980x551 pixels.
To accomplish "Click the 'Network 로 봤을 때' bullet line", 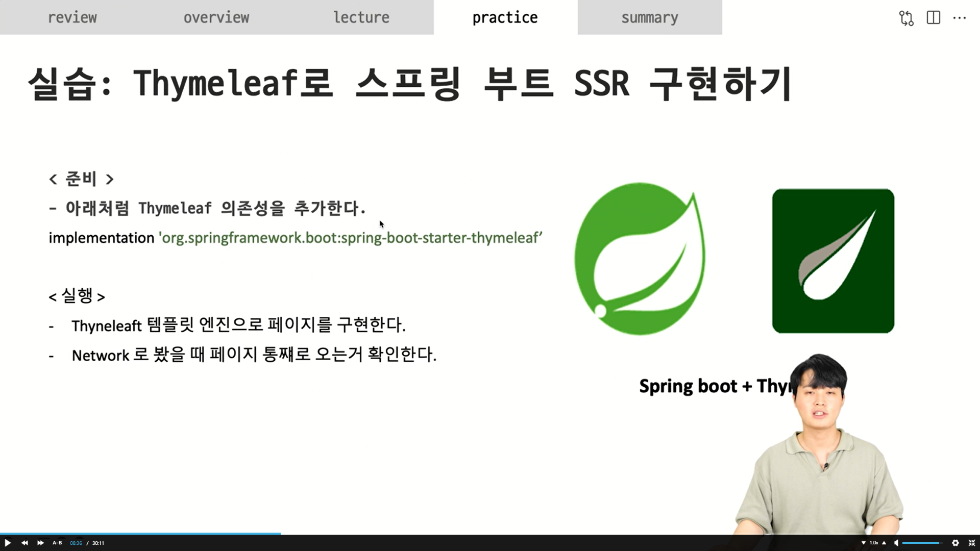I will tap(254, 355).
